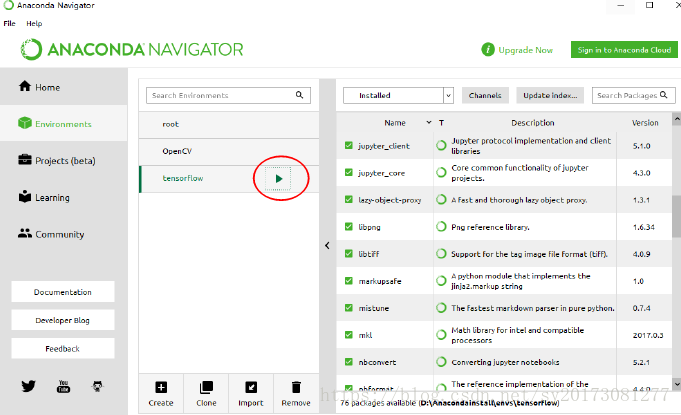This screenshot has width=681, height=415.
Task: Click the Upgrade Now link
Action: (526, 50)
